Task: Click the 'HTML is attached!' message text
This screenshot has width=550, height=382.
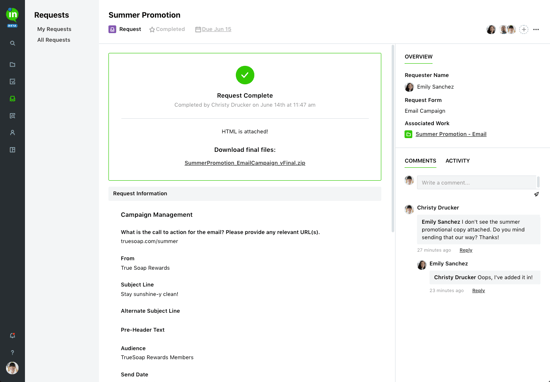Action: click(245, 132)
